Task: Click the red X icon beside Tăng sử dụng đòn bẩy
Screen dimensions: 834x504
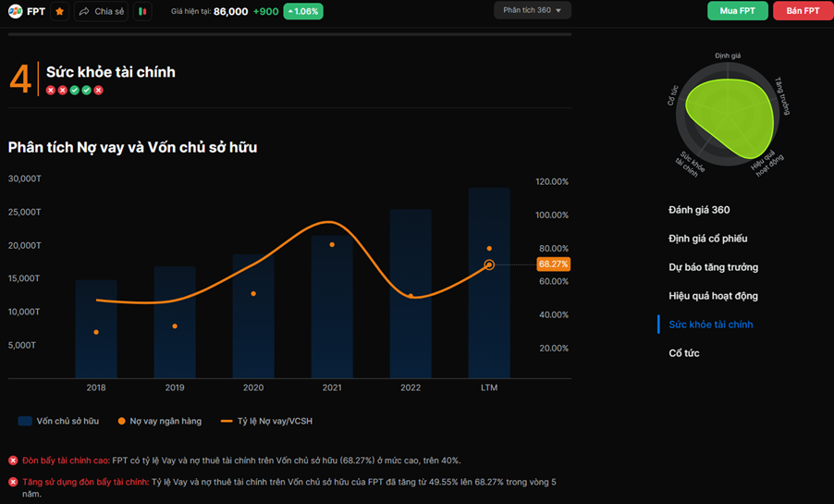Action: tap(13, 482)
